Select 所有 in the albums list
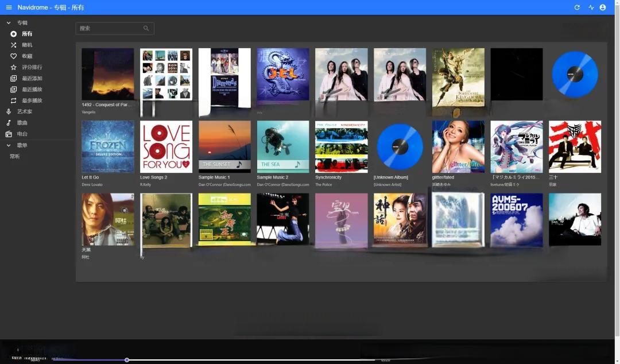The image size is (620, 364). [x=27, y=34]
